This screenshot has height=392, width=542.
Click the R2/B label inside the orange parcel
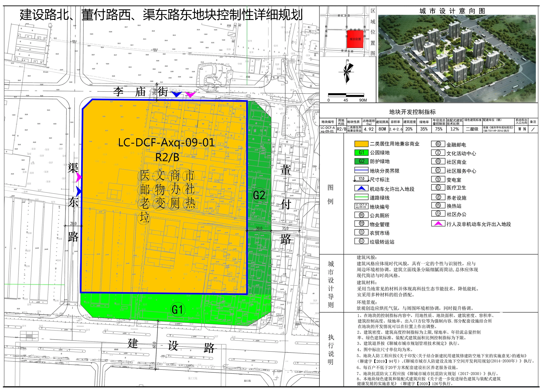[167, 157]
